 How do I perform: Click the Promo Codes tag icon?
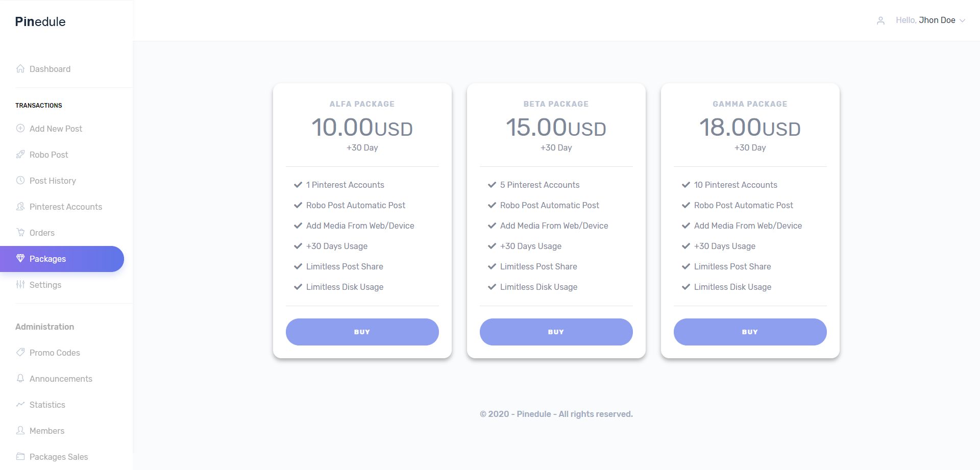pos(20,352)
